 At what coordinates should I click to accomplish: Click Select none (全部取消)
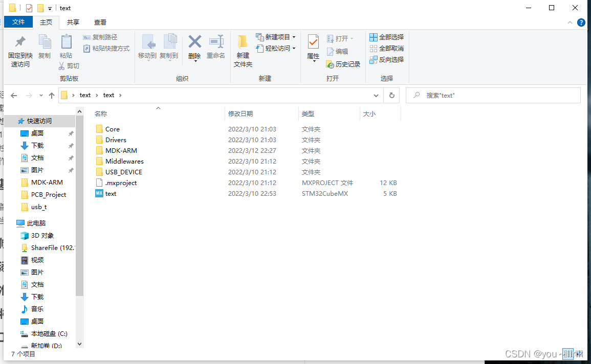click(387, 48)
